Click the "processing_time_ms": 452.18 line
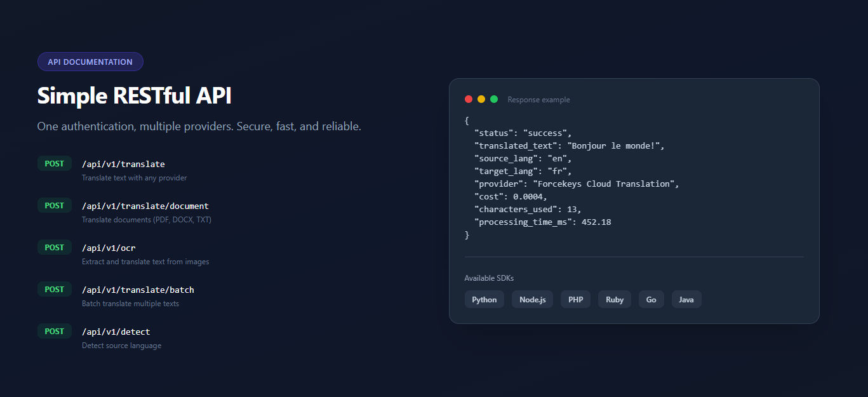 coord(543,222)
